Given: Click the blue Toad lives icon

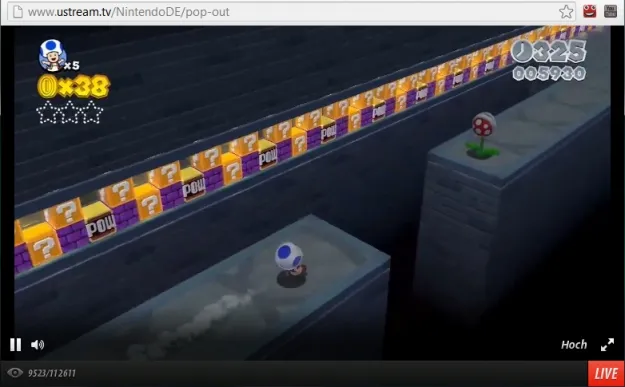Looking at the screenshot, I should (x=53, y=55).
